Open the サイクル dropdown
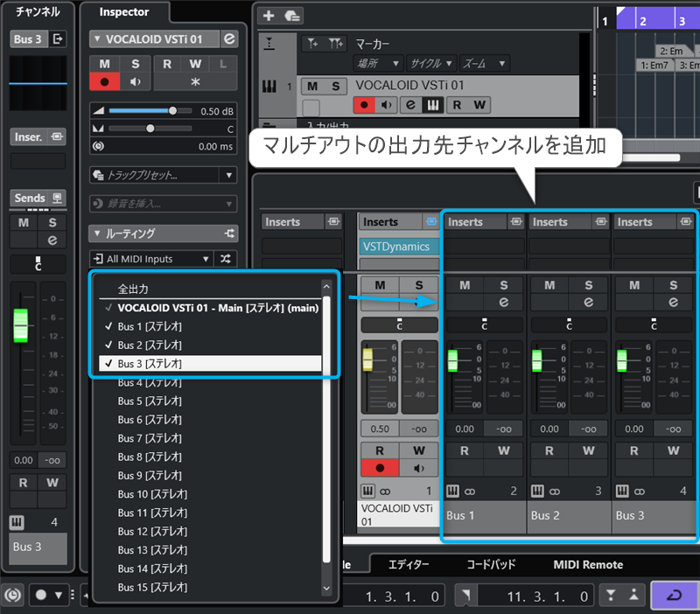The height and width of the screenshot is (614, 700). pos(430,64)
